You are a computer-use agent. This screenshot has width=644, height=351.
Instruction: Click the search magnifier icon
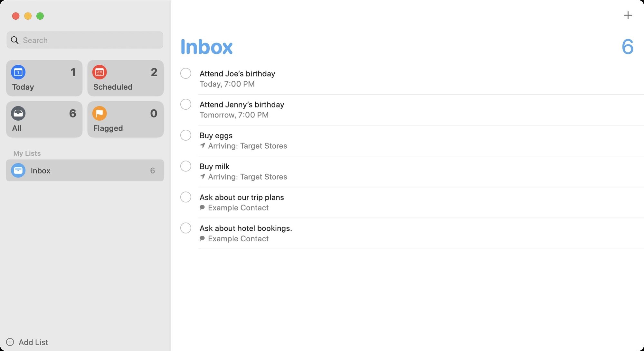coord(14,40)
